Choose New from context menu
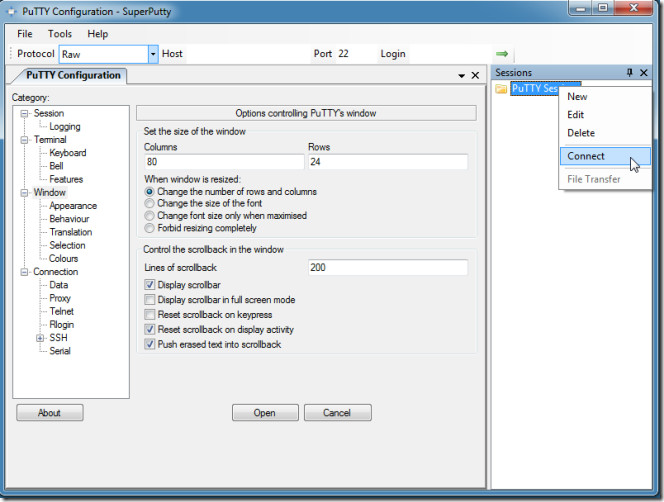This screenshot has height=502, width=664. click(x=605, y=97)
